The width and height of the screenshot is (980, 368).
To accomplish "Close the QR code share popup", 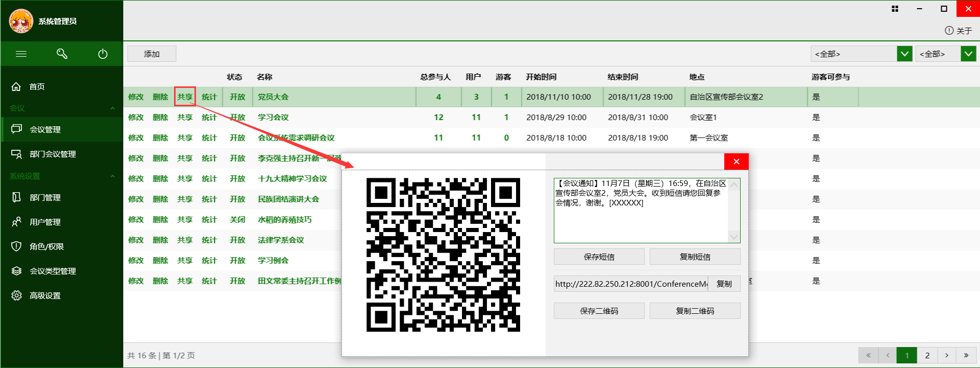I will tap(736, 162).
